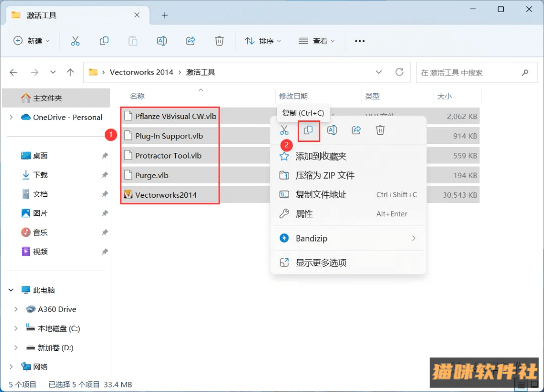
Task: Choose 压缩为 ZIP 文件
Action: tap(349, 176)
